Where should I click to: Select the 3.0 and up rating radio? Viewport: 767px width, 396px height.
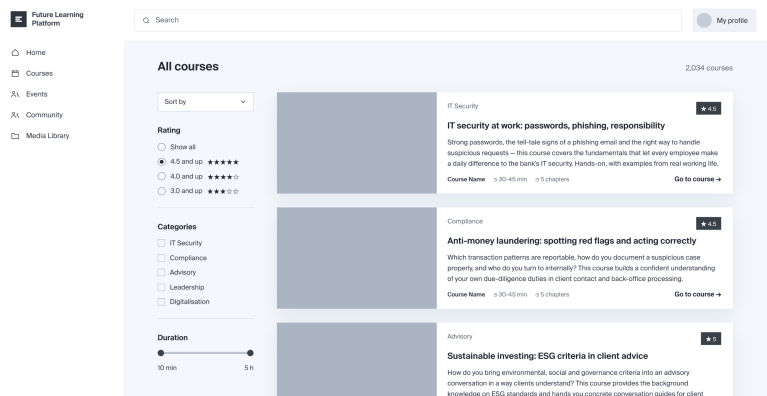click(161, 191)
